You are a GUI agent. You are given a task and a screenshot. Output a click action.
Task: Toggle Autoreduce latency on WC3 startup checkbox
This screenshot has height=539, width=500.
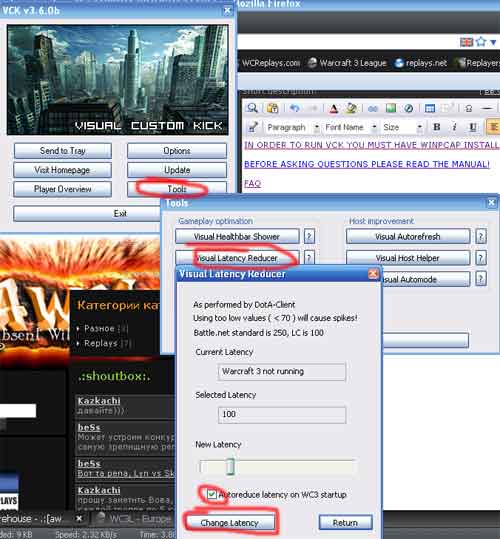211,495
